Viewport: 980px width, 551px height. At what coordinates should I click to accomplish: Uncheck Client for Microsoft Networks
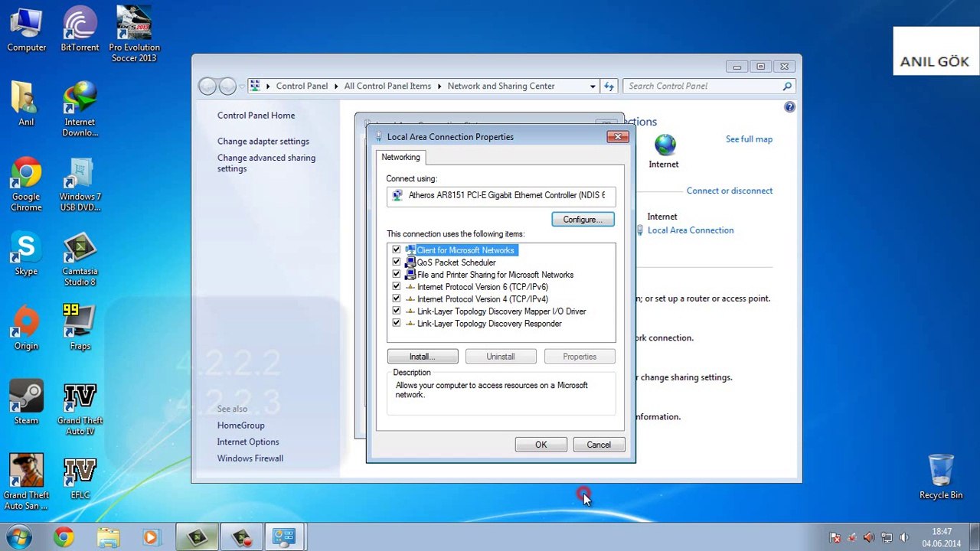click(x=396, y=250)
